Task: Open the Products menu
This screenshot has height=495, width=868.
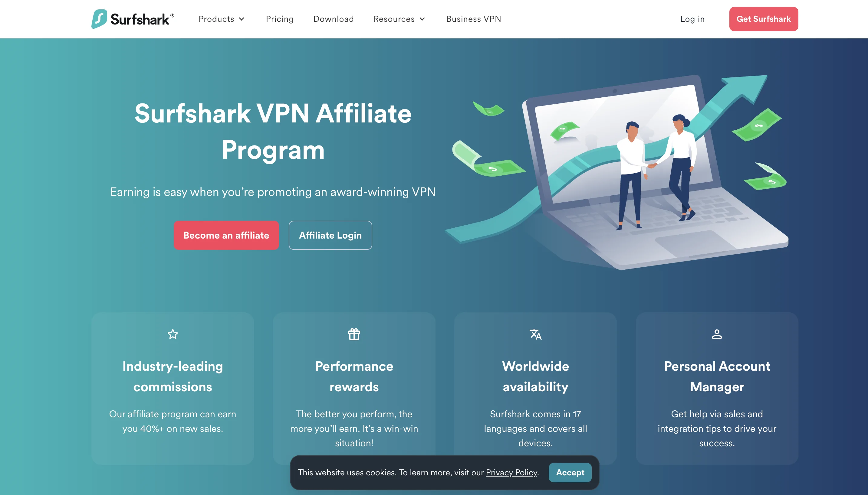Action: point(222,19)
